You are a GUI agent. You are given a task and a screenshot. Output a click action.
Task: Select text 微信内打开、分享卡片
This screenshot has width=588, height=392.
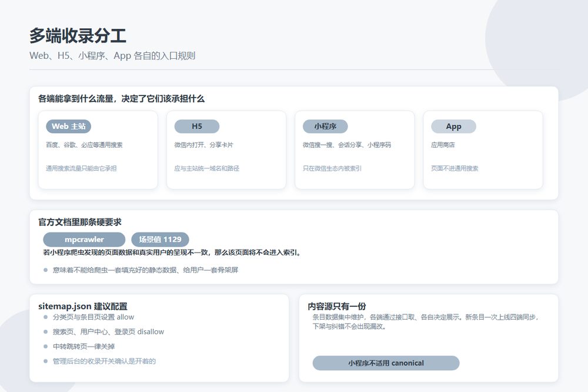point(203,145)
